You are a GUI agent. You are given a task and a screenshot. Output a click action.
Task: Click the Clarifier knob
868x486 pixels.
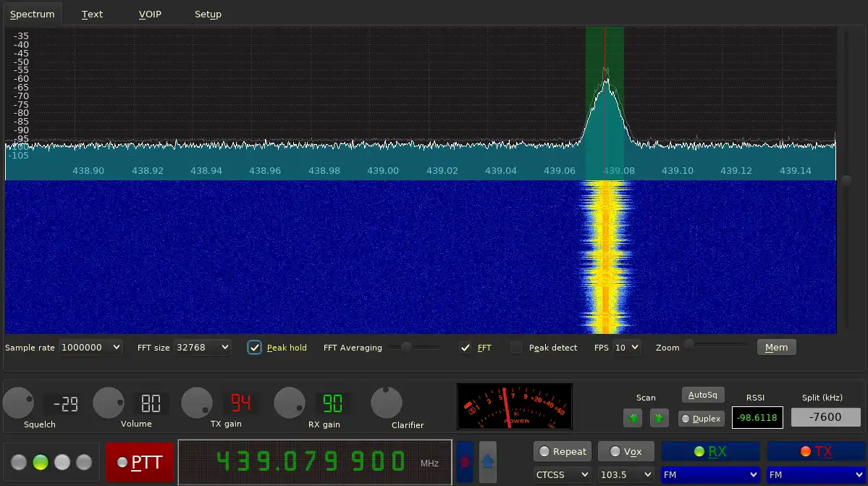coord(387,403)
